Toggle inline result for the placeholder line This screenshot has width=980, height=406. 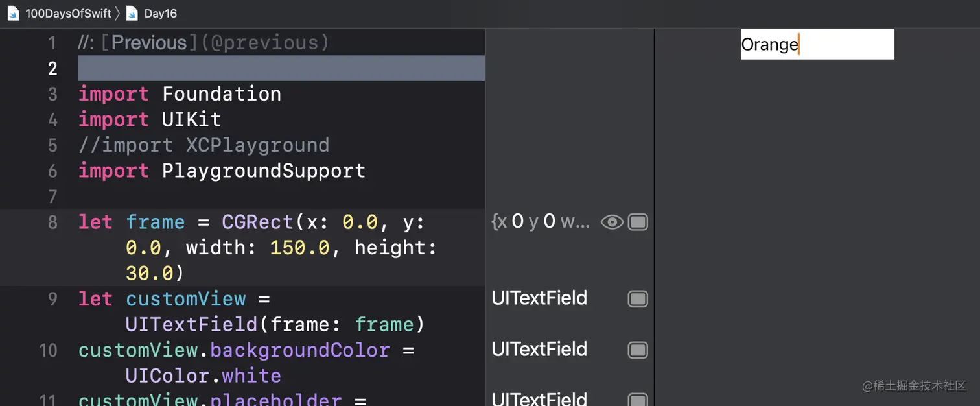(638, 400)
